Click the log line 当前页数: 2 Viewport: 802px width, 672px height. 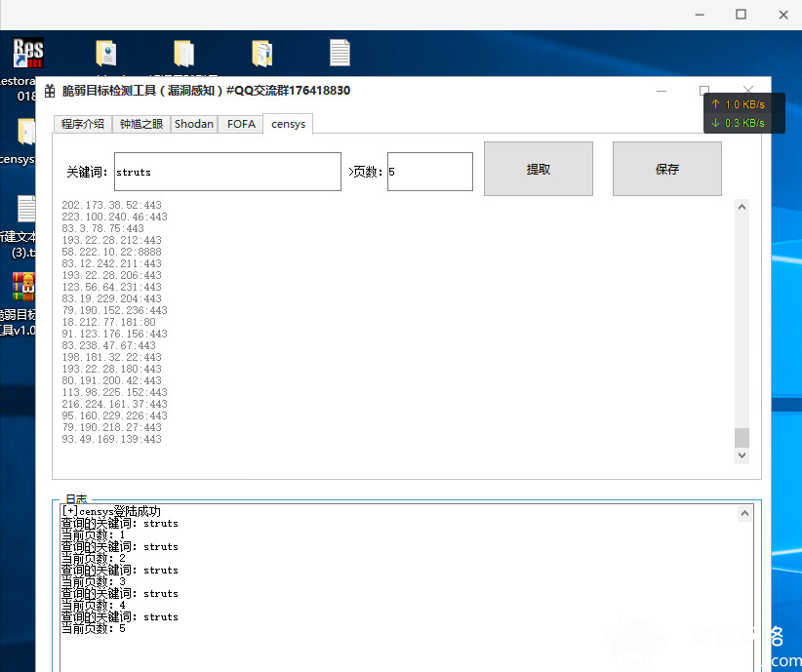coord(93,559)
